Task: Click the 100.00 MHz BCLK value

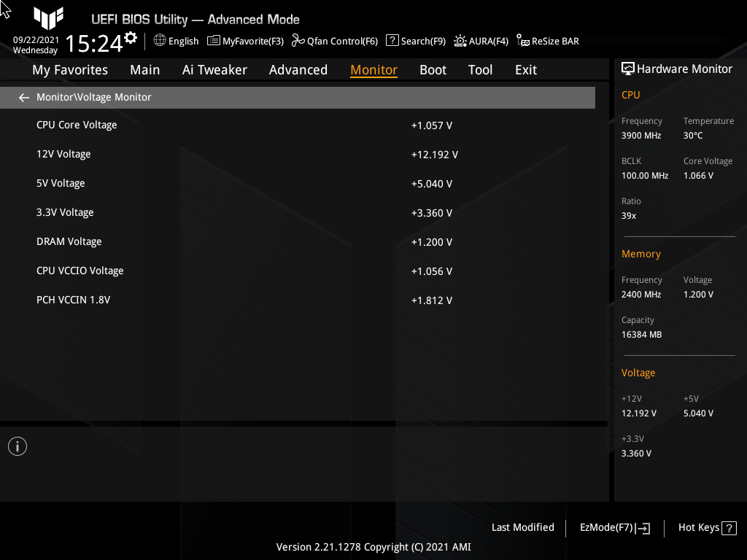Action: click(645, 176)
